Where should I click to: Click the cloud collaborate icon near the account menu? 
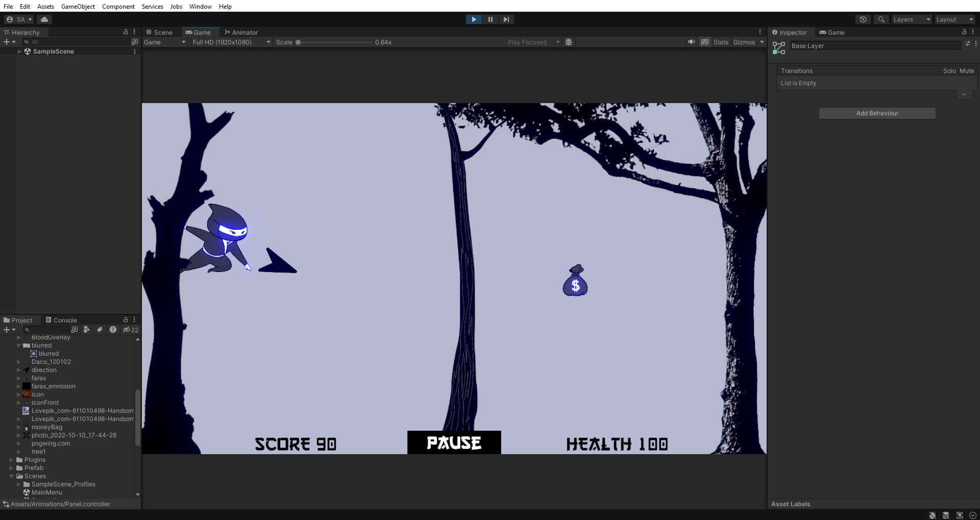(x=44, y=19)
